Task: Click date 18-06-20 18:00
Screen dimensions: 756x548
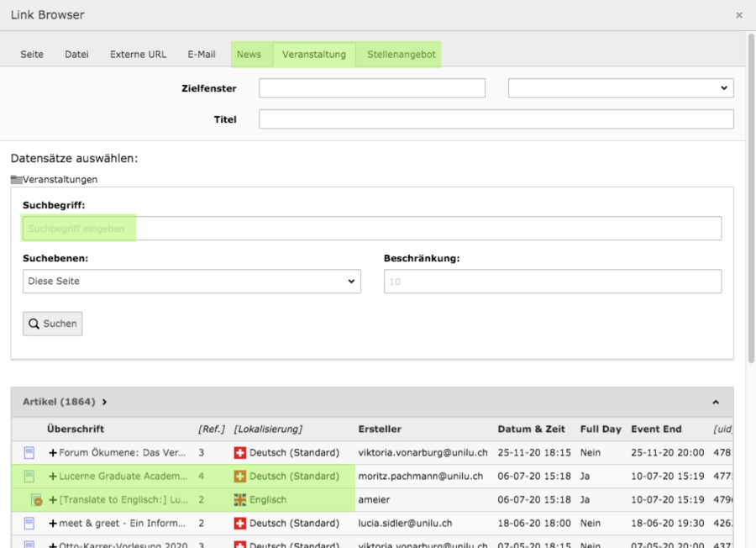Action: click(x=534, y=524)
